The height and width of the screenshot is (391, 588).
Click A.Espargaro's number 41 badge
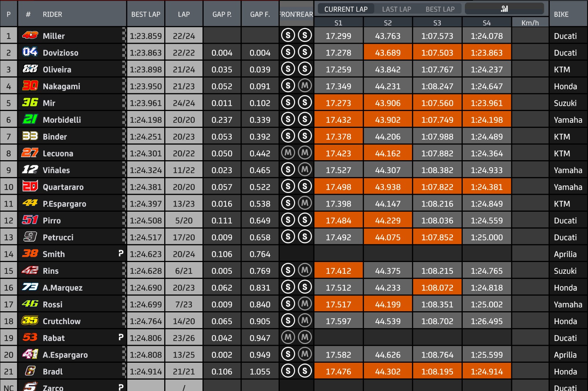point(30,354)
